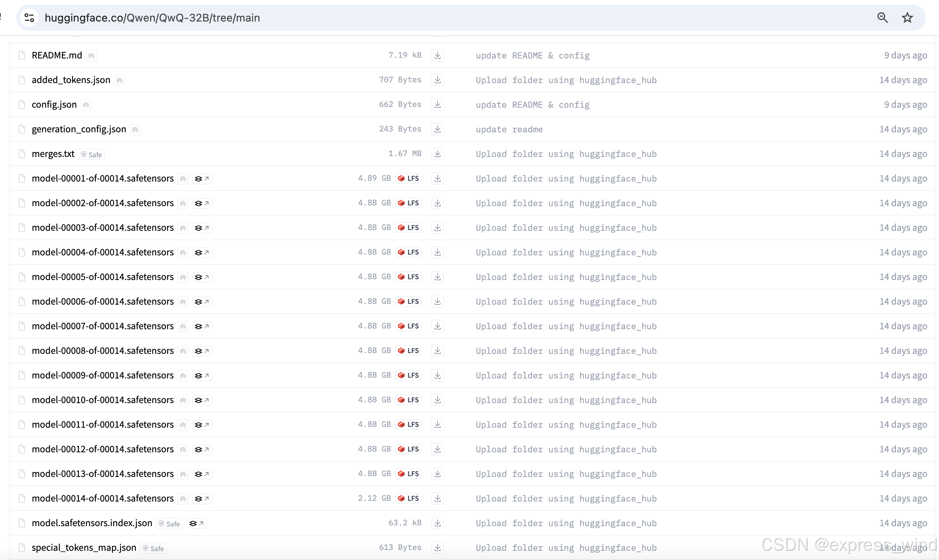Open README.md file link
This screenshot has height=560, width=939.
[x=57, y=55]
